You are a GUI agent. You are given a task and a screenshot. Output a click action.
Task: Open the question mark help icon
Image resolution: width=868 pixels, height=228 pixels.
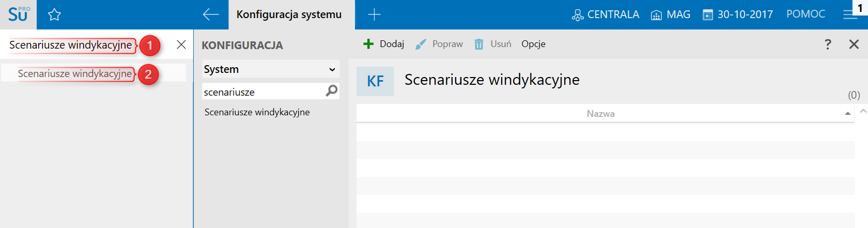828,44
